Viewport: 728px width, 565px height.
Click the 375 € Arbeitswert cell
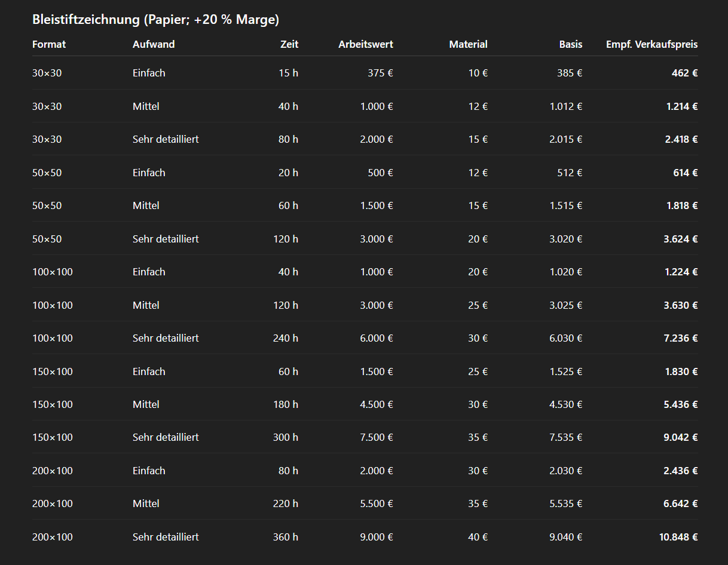(x=380, y=73)
